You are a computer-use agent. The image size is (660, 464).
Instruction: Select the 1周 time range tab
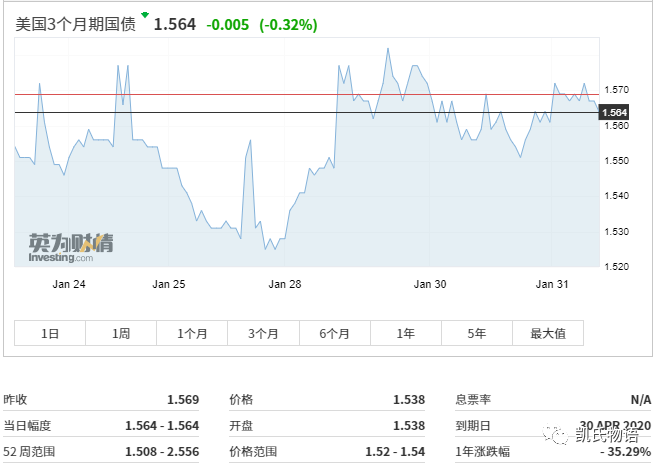[x=121, y=333]
